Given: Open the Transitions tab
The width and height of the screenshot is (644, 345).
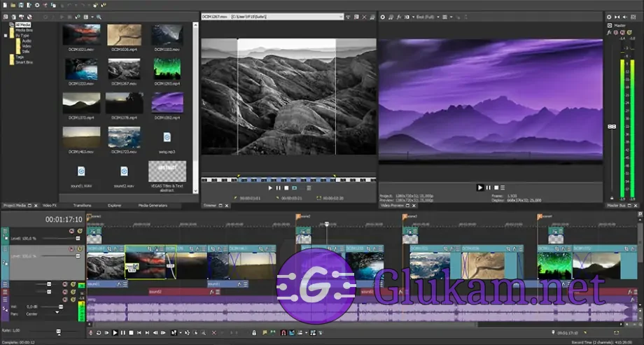Looking at the screenshot, I should (x=82, y=206).
